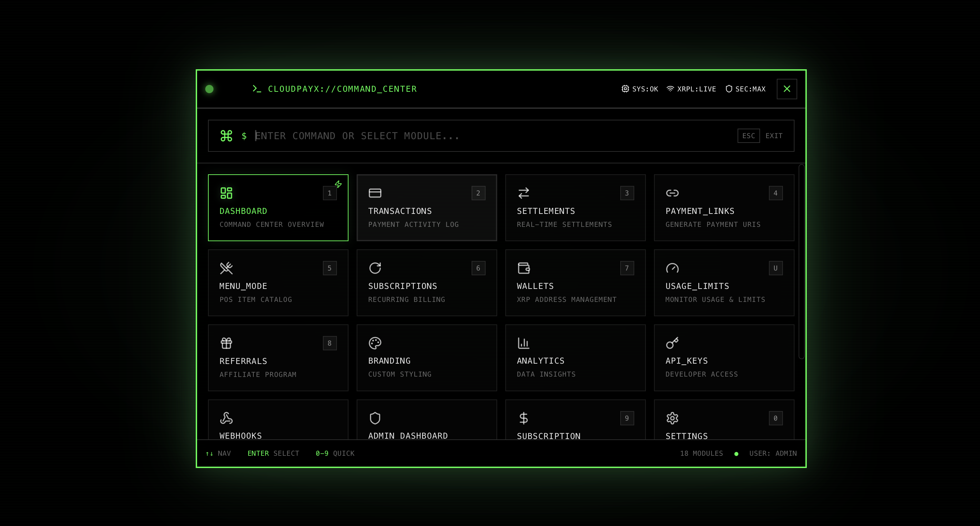The image size is (980, 526).
Task: Click the Payment_Links chain link icon
Action: (672, 193)
